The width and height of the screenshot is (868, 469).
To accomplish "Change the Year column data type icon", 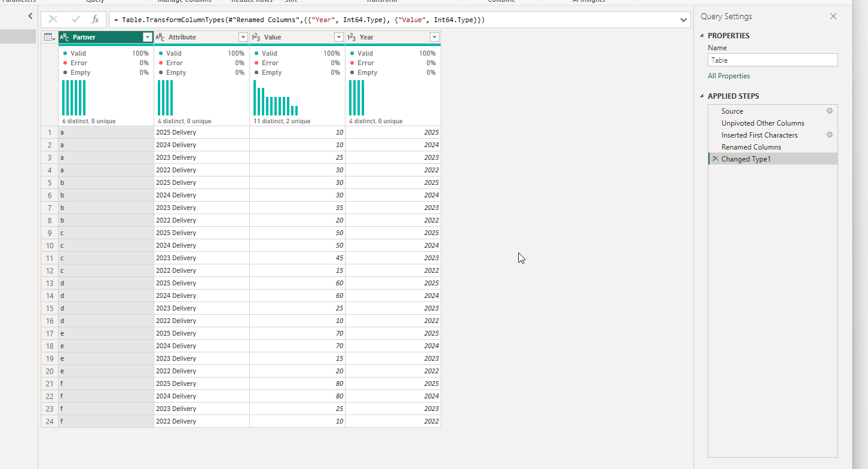I will coord(352,37).
